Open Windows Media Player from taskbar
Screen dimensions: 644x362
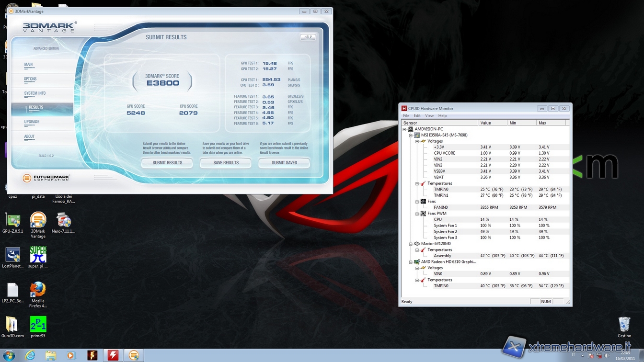(x=71, y=355)
